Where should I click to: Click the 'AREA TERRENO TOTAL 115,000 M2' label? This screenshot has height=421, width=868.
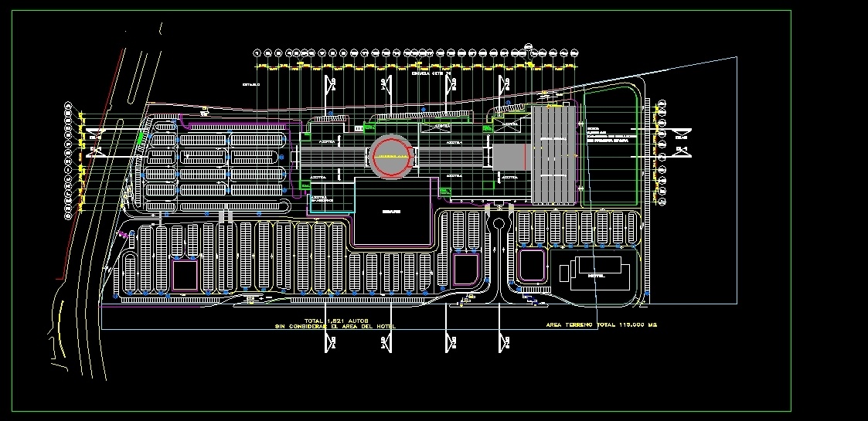[x=601, y=324]
